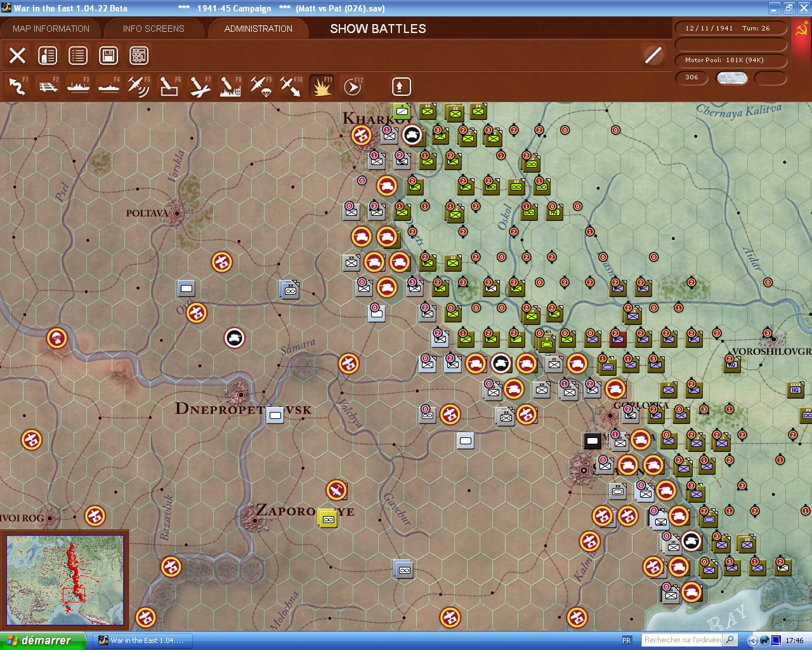Viewport: 812px width, 650px height.
Task: Select F6 bomb unit mode icon
Action: tap(169, 86)
